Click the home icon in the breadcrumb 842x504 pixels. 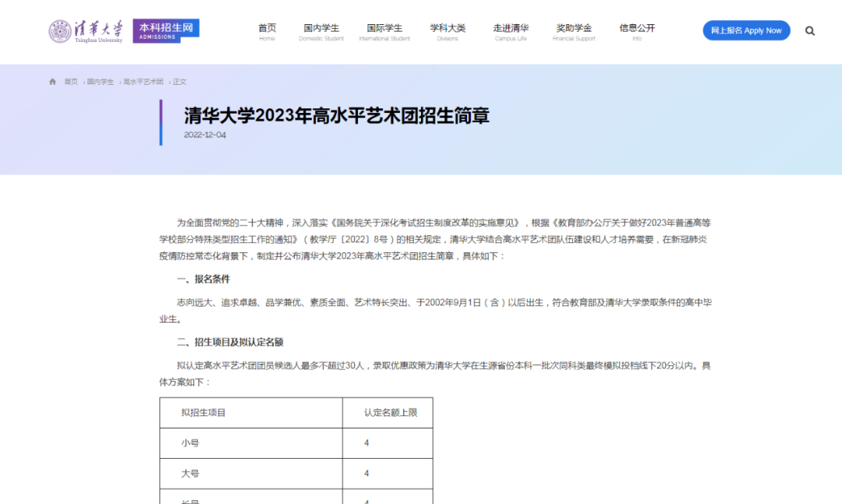tap(53, 82)
